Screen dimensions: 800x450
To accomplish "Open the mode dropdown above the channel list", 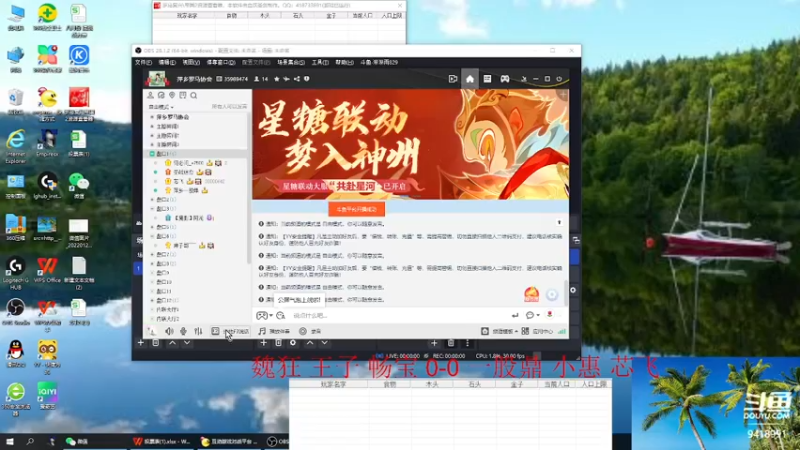I will pos(161,107).
